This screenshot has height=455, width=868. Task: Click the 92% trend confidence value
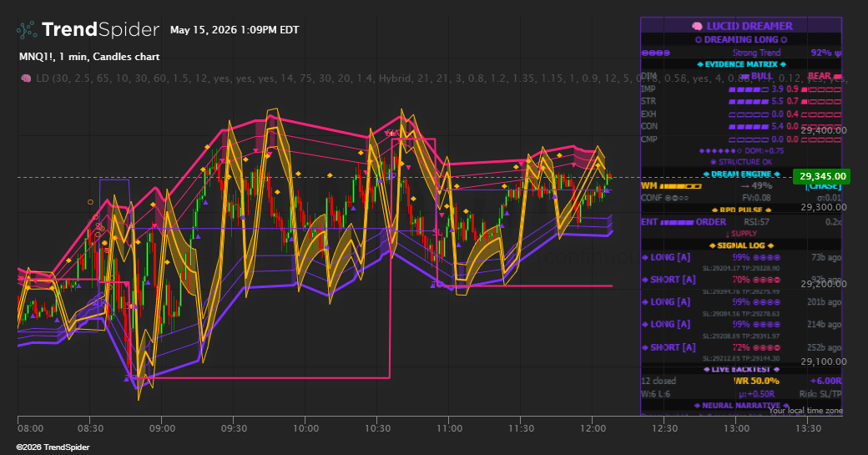click(x=826, y=53)
